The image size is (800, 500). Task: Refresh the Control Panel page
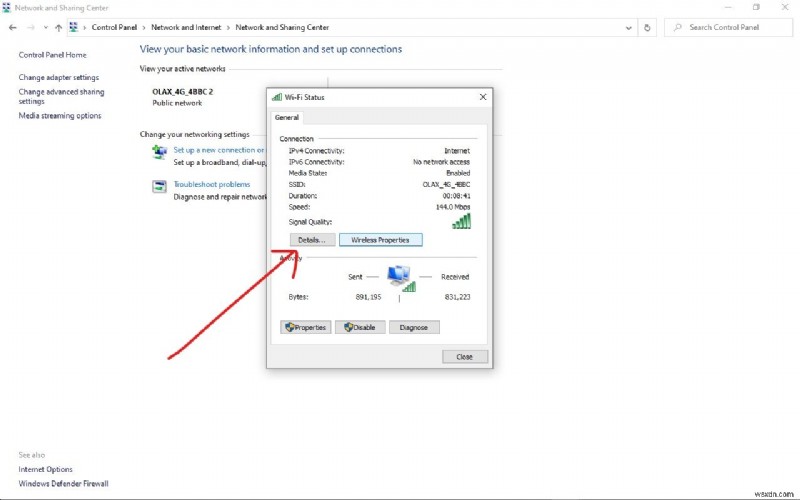pyautogui.click(x=647, y=28)
